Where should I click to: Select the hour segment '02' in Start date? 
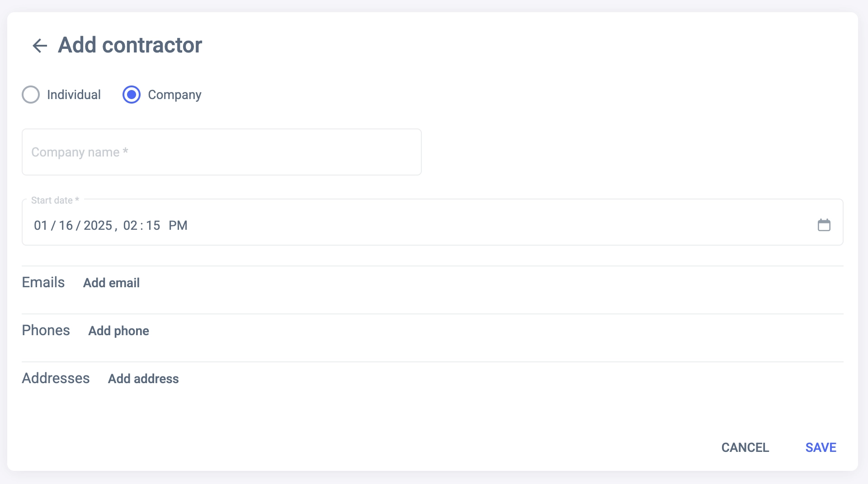130,225
